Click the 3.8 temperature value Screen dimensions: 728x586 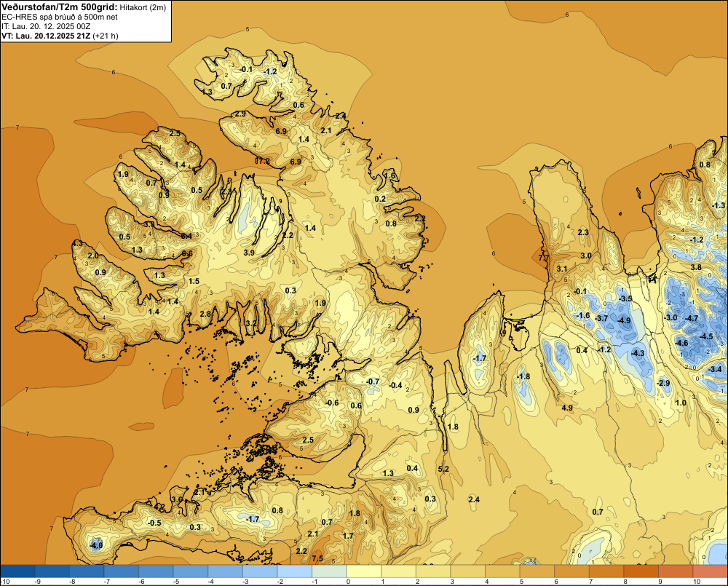tap(696, 267)
